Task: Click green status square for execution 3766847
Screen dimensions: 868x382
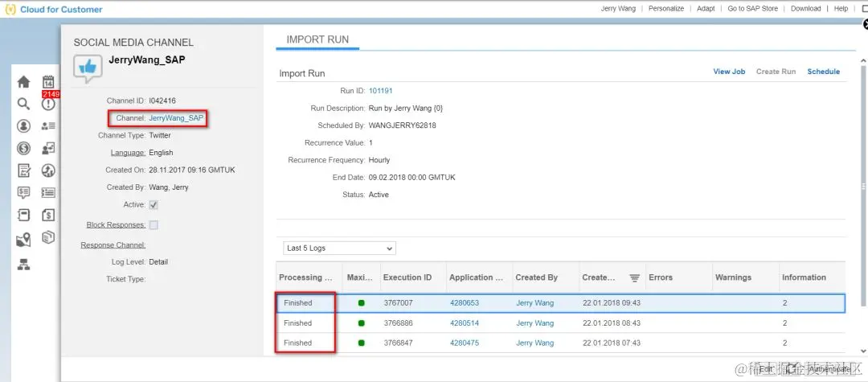Action: click(x=362, y=343)
